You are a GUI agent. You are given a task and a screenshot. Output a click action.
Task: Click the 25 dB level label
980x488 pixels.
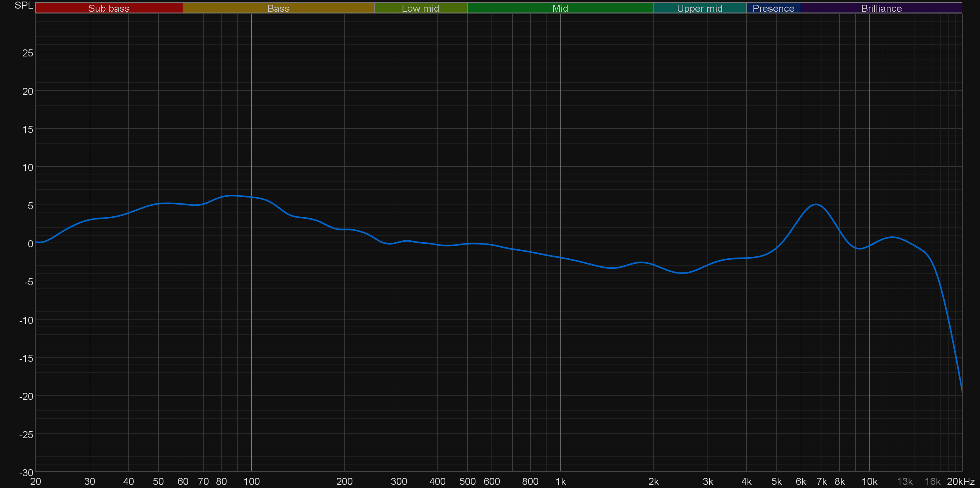[x=27, y=53]
